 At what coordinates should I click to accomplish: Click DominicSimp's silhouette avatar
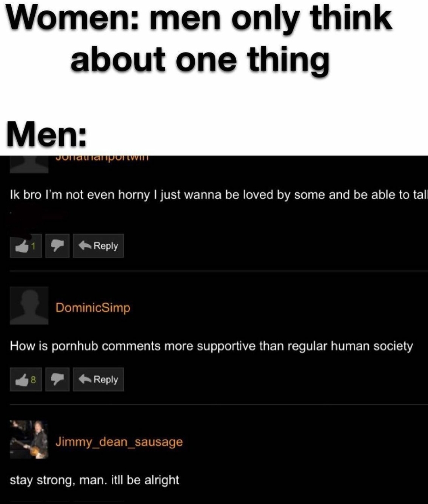coord(29,306)
